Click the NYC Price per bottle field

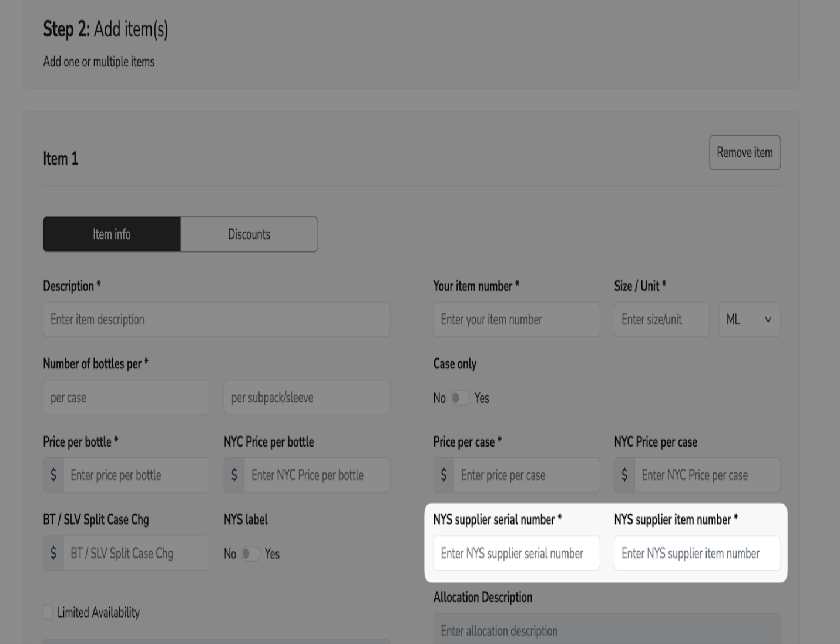click(x=317, y=475)
